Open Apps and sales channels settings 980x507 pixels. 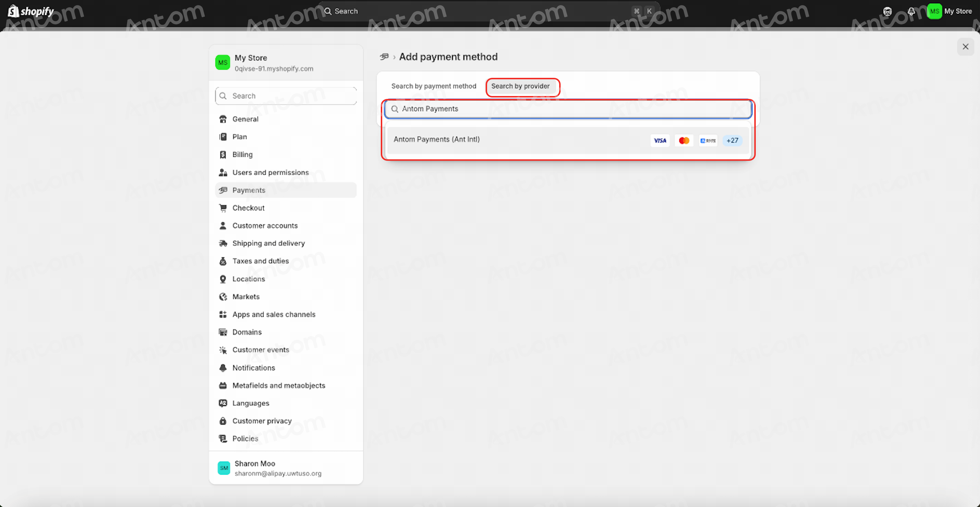click(x=286, y=314)
